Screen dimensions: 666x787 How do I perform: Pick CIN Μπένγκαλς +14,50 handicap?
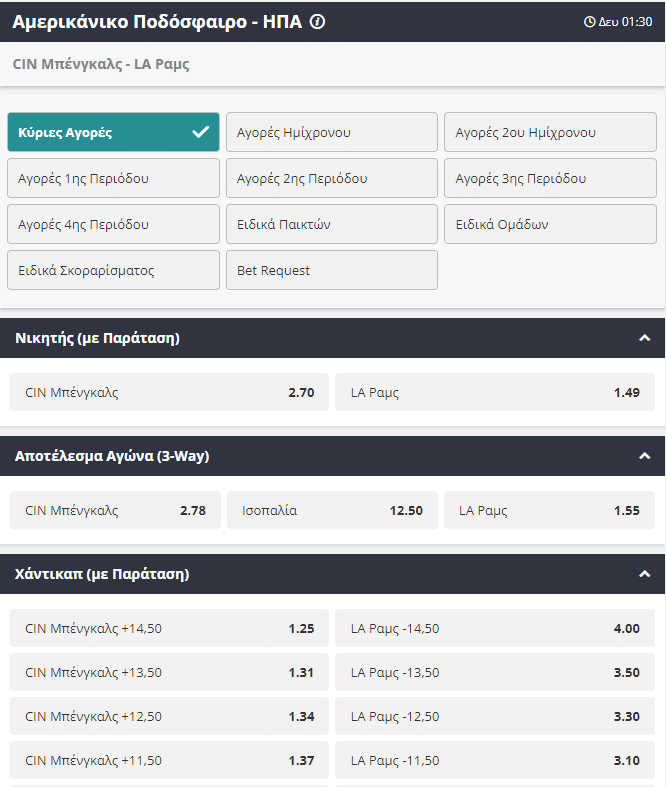point(169,628)
